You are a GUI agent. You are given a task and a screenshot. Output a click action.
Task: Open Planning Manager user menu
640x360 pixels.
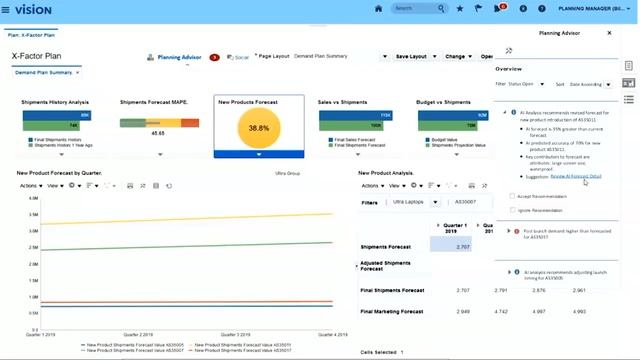click(594, 9)
